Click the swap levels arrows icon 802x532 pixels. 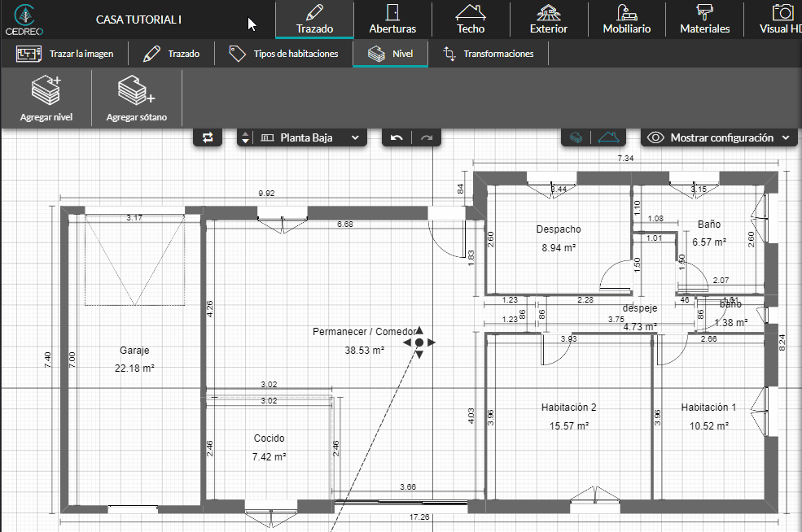208,137
